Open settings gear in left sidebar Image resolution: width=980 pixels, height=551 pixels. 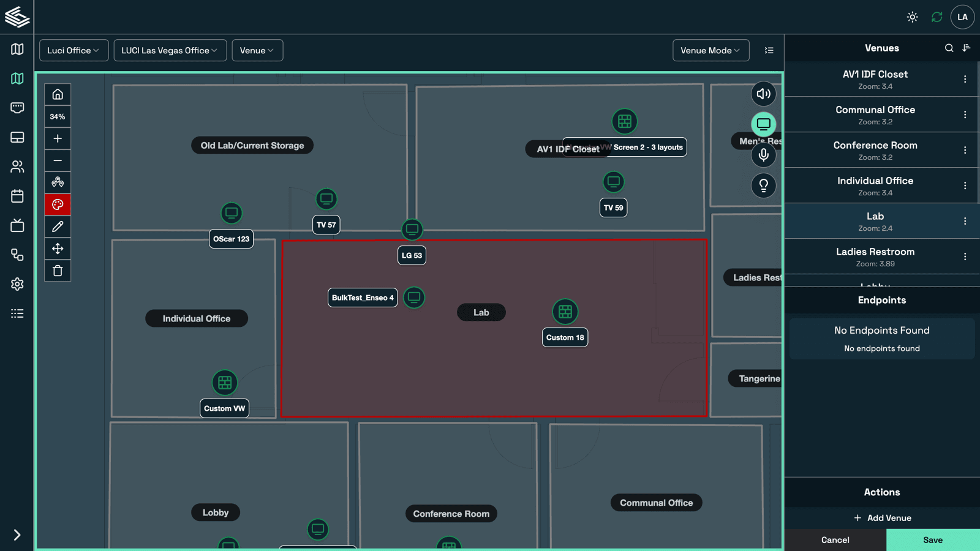click(x=17, y=284)
